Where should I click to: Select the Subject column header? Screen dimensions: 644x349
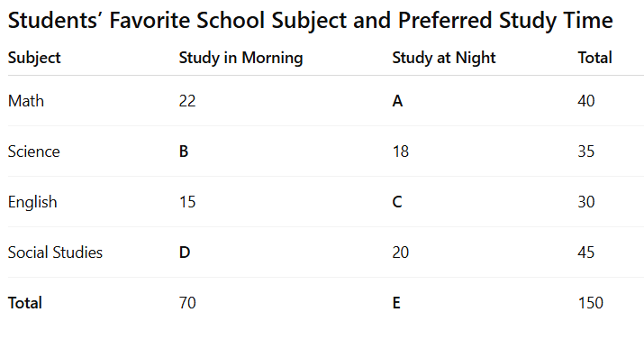coord(34,58)
